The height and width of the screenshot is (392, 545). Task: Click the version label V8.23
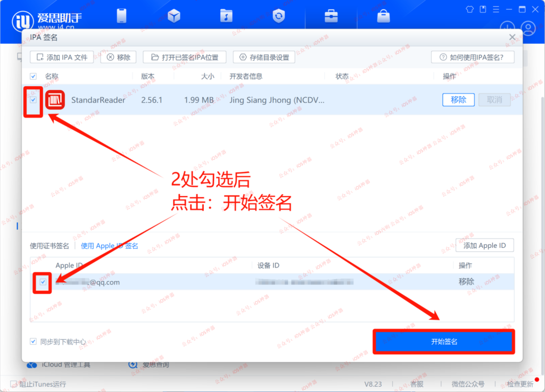pyautogui.click(x=373, y=384)
